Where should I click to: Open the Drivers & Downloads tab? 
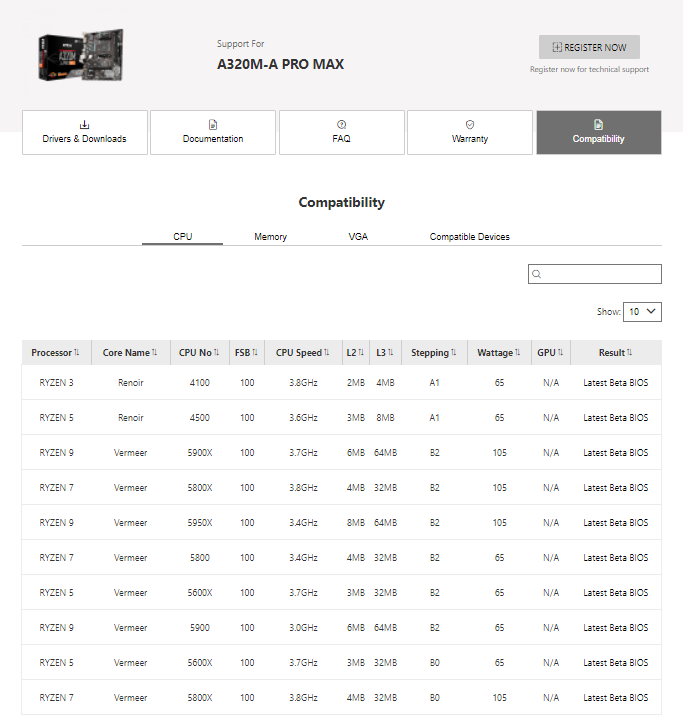85,132
